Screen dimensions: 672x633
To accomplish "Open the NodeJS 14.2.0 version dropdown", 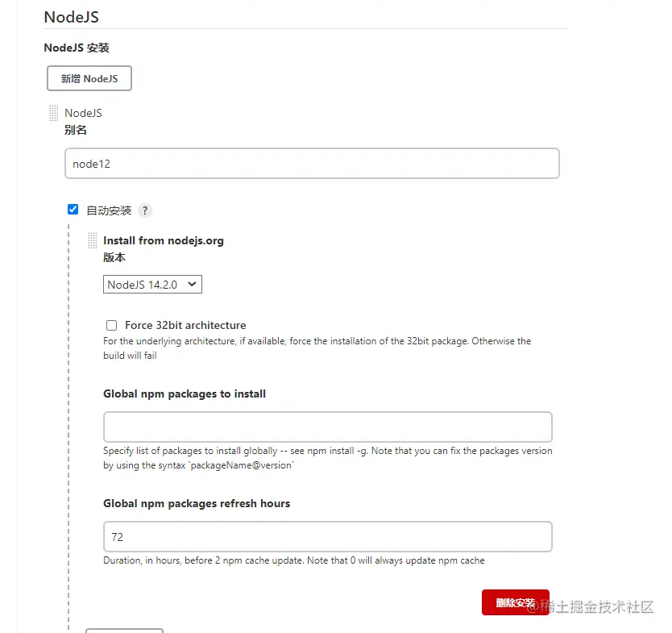I will tap(152, 285).
